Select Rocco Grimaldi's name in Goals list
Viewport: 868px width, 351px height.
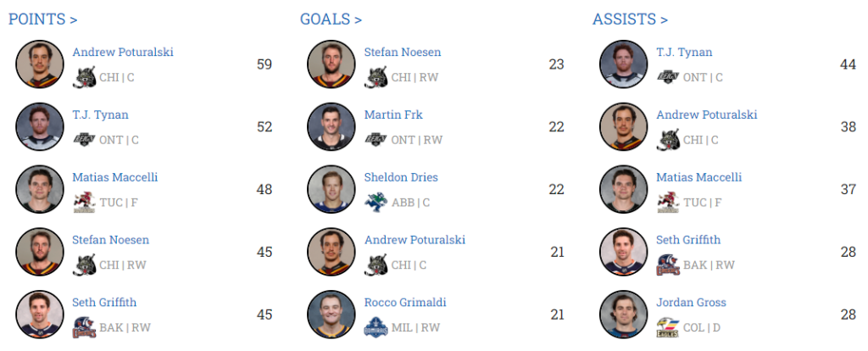405,303
